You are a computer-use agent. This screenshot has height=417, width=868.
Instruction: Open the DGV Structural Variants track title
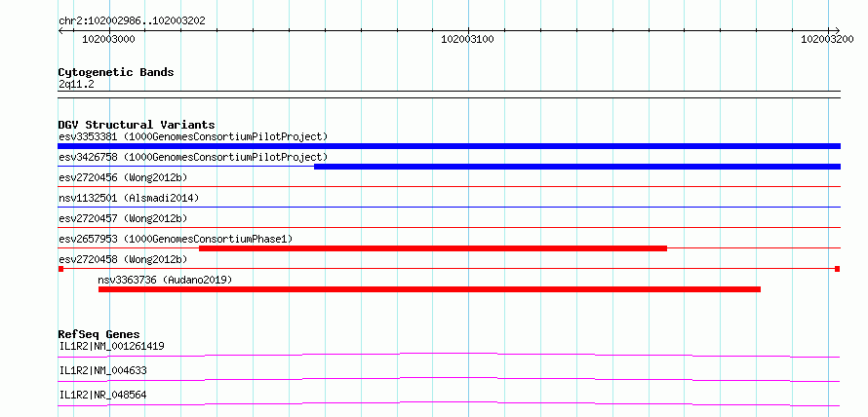point(137,125)
